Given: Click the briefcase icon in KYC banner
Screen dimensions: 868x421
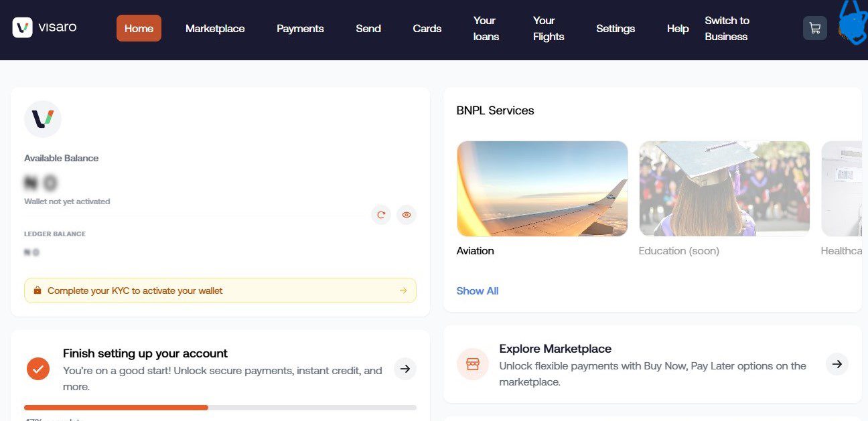Looking at the screenshot, I should coord(37,290).
